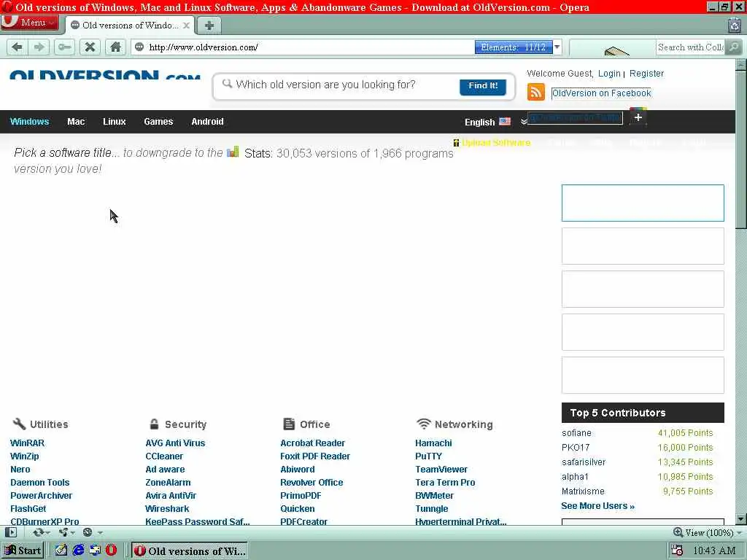747x560 pixels.
Task: Close the Old versions of Windows tab
Action: [x=186, y=26]
